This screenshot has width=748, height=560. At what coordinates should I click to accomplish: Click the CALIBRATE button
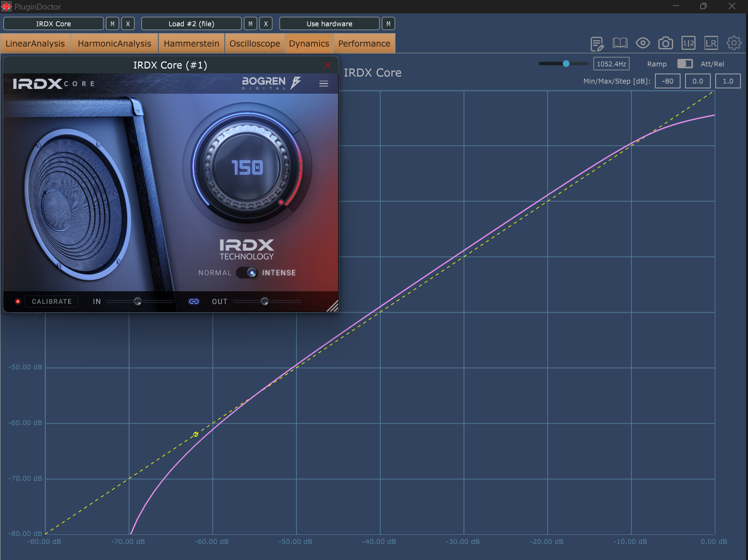[52, 301]
